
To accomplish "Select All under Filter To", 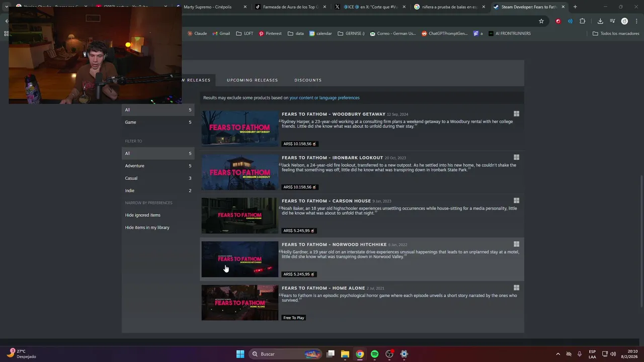I will click(x=158, y=153).
